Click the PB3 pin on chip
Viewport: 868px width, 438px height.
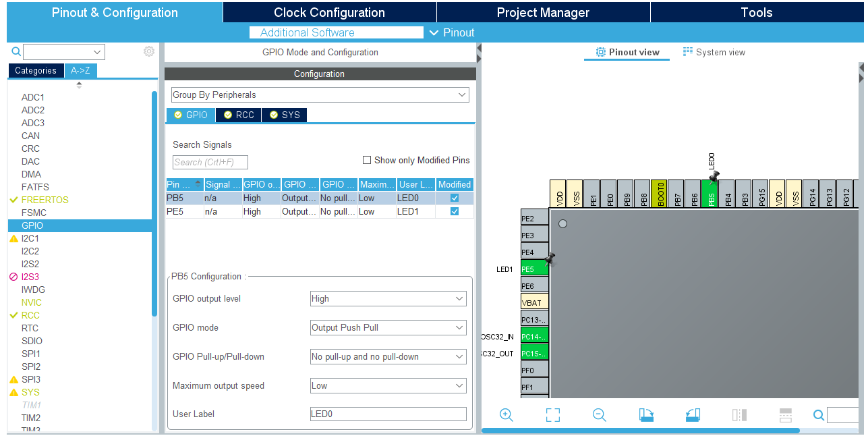point(744,193)
